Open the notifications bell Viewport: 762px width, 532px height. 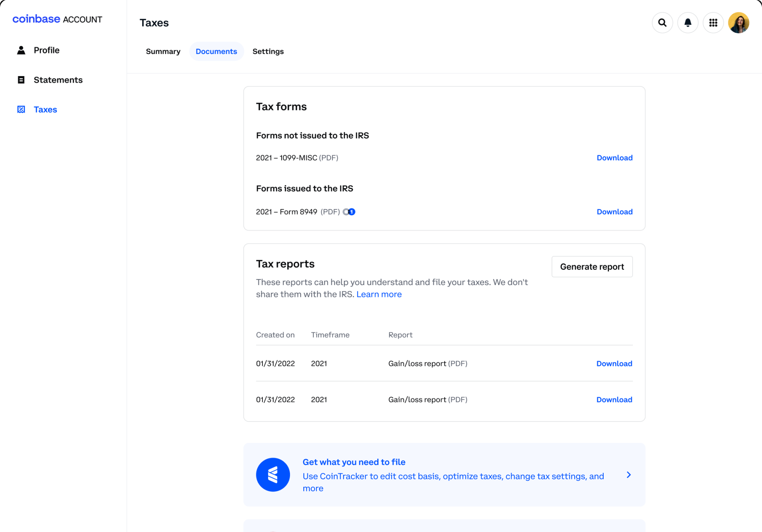pyautogui.click(x=688, y=23)
